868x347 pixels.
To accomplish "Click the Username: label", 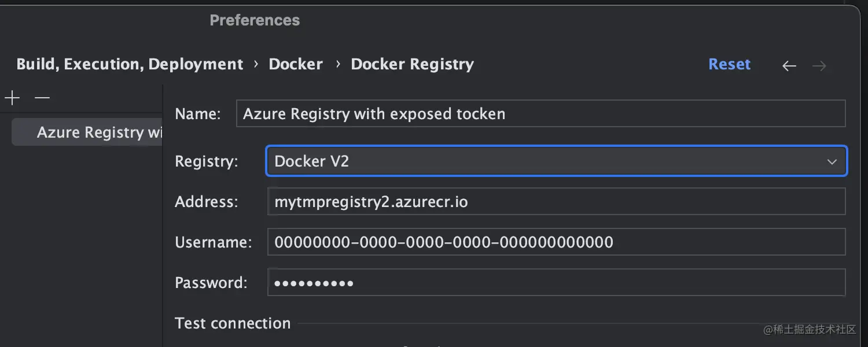I will tap(213, 242).
